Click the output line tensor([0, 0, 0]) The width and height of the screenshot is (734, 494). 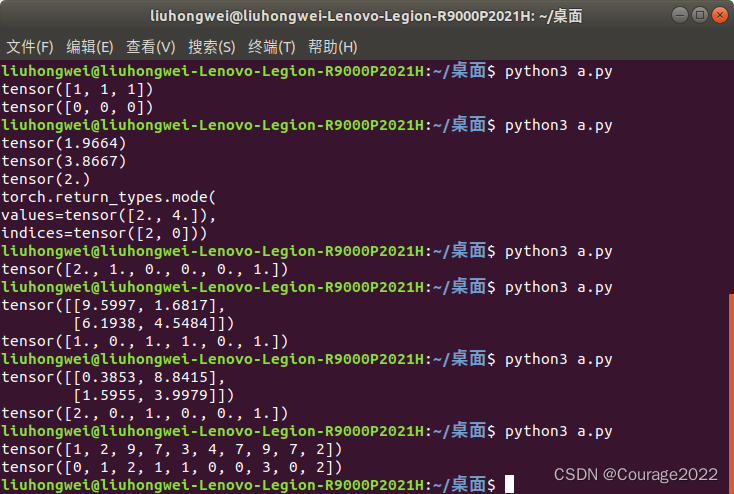click(77, 107)
